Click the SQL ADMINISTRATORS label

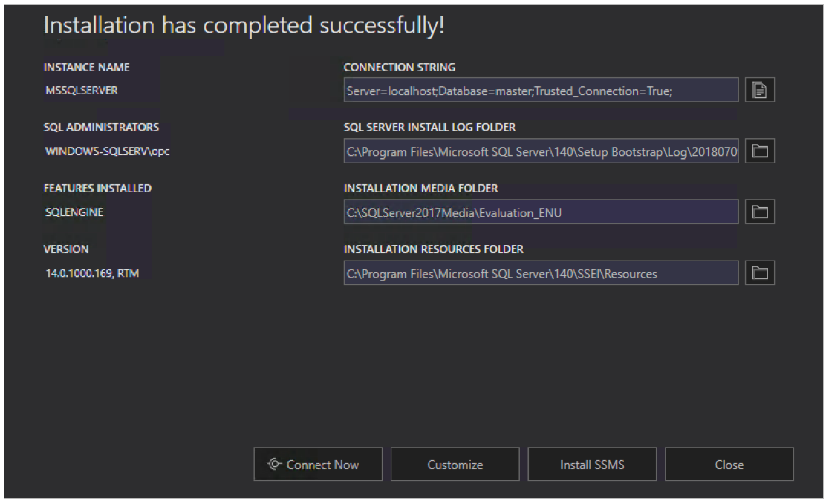coord(101,128)
